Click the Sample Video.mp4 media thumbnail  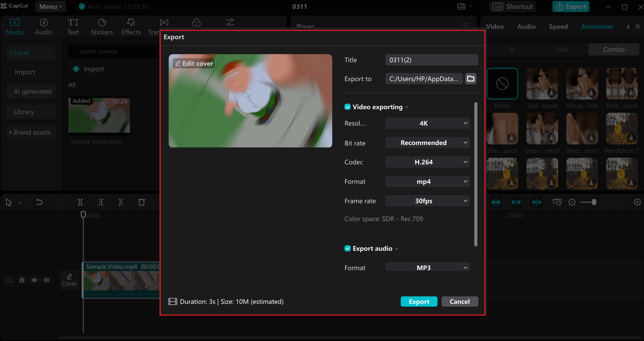click(x=99, y=115)
